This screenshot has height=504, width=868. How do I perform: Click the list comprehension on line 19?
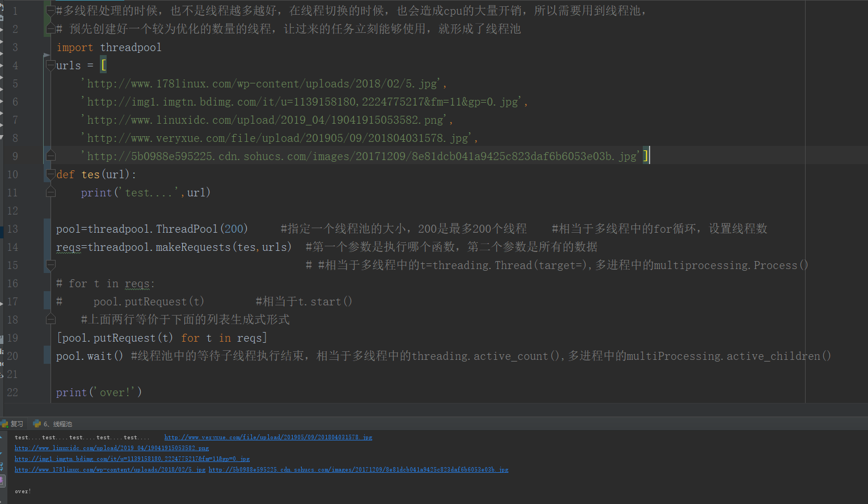(x=162, y=338)
